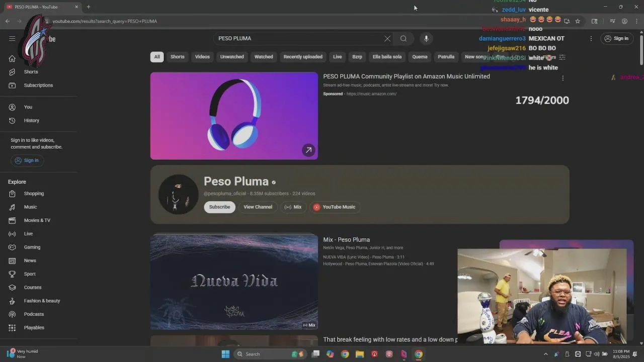Open the Peso Pluma channel avatar
Viewport: 644px width, 362px height.
click(178, 194)
